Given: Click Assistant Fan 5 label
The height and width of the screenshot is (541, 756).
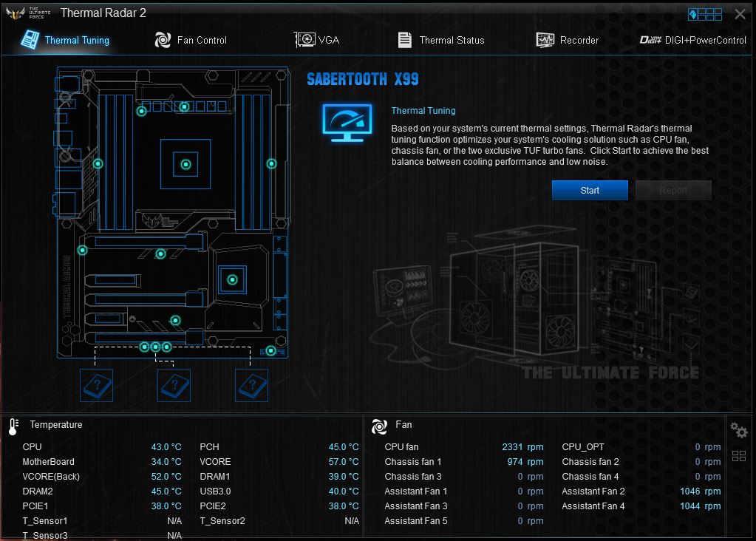Looking at the screenshot, I should tap(415, 521).
